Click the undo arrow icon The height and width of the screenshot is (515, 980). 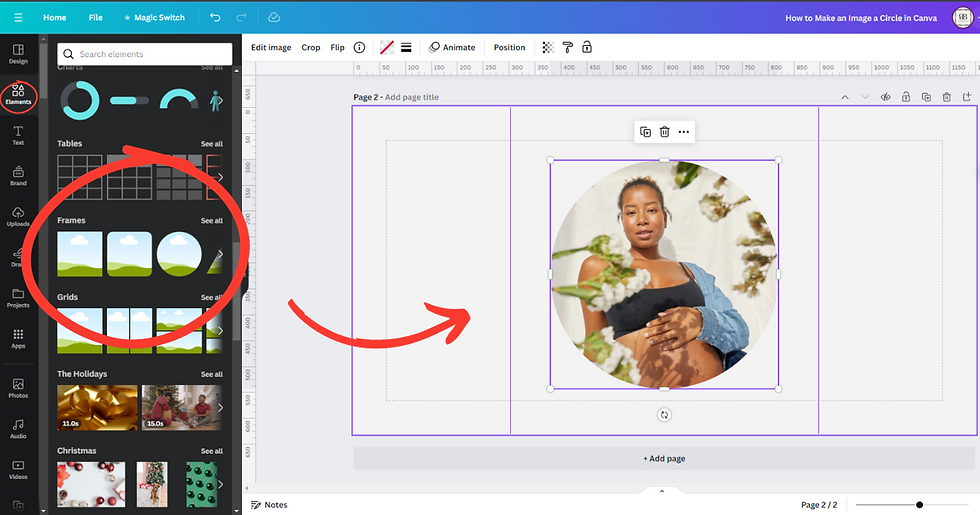coord(215,18)
